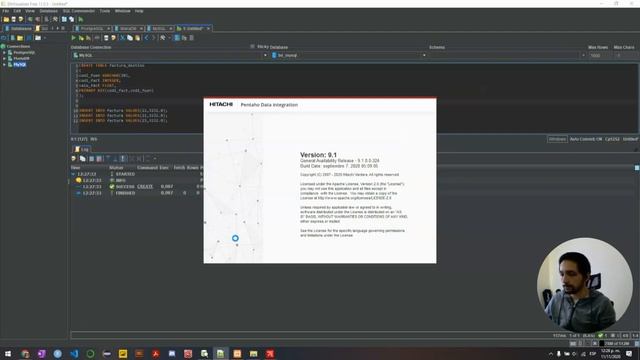Open the SQL Commander menu

coord(79,11)
